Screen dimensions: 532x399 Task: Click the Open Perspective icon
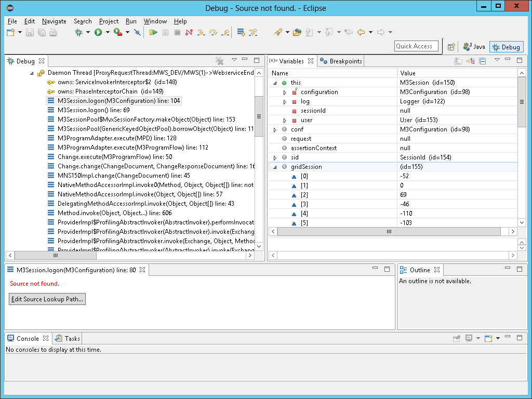click(451, 47)
